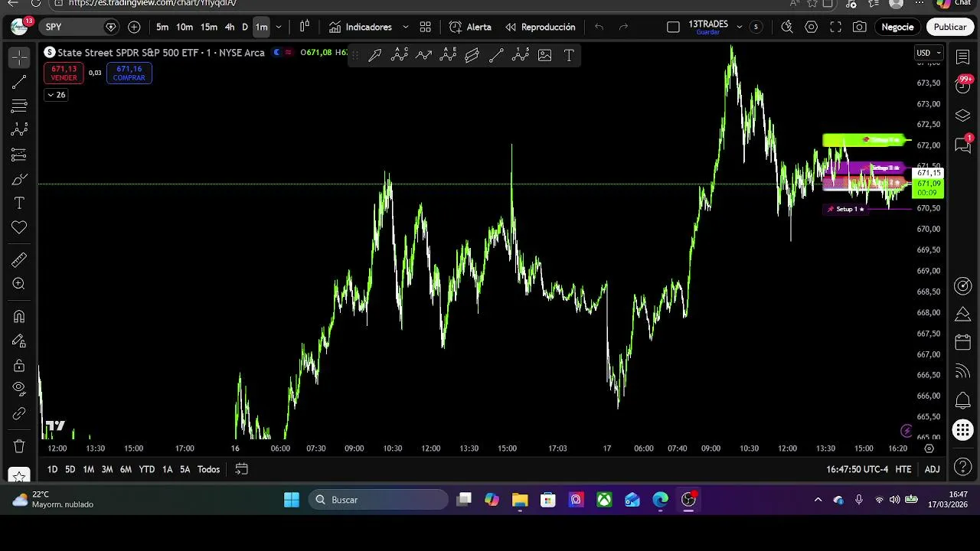The width and height of the screenshot is (980, 551).
Task: Switch to the 5m timeframe
Action: point(162,27)
